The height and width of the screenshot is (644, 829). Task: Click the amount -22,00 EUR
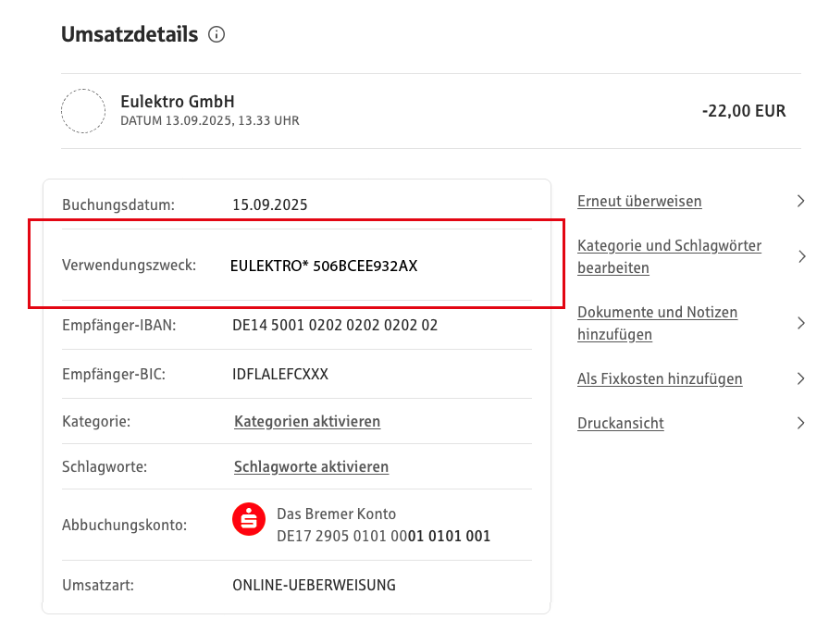click(x=744, y=111)
